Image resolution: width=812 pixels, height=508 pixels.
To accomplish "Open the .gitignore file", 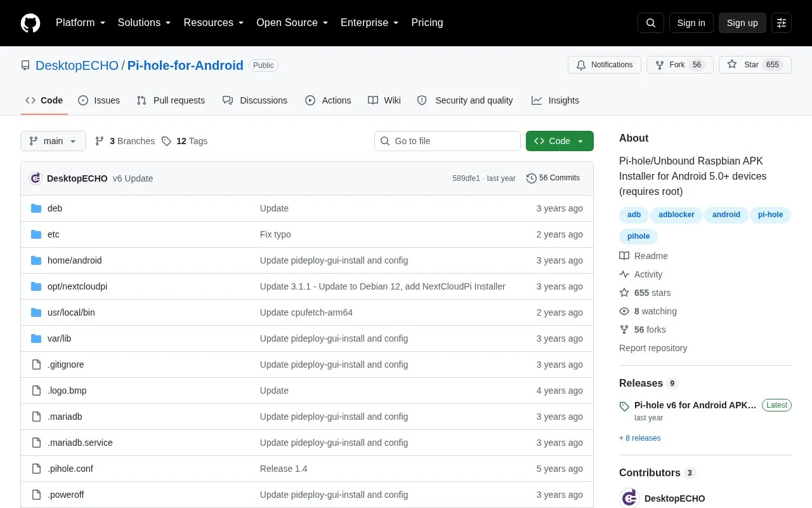I will (65, 364).
